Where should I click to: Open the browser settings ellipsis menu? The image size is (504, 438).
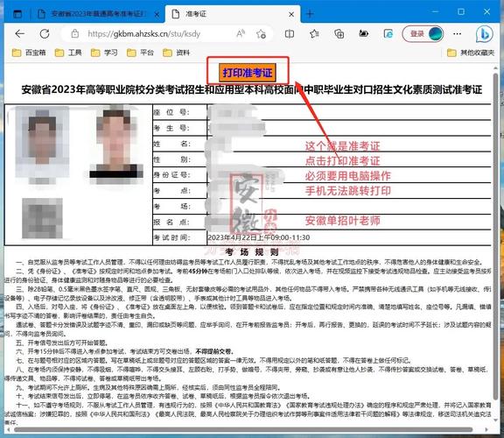pyautogui.click(x=457, y=33)
